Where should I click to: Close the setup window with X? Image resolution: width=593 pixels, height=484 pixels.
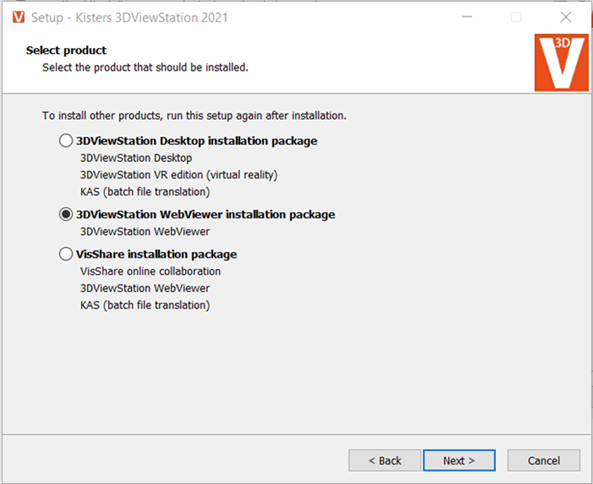566,17
